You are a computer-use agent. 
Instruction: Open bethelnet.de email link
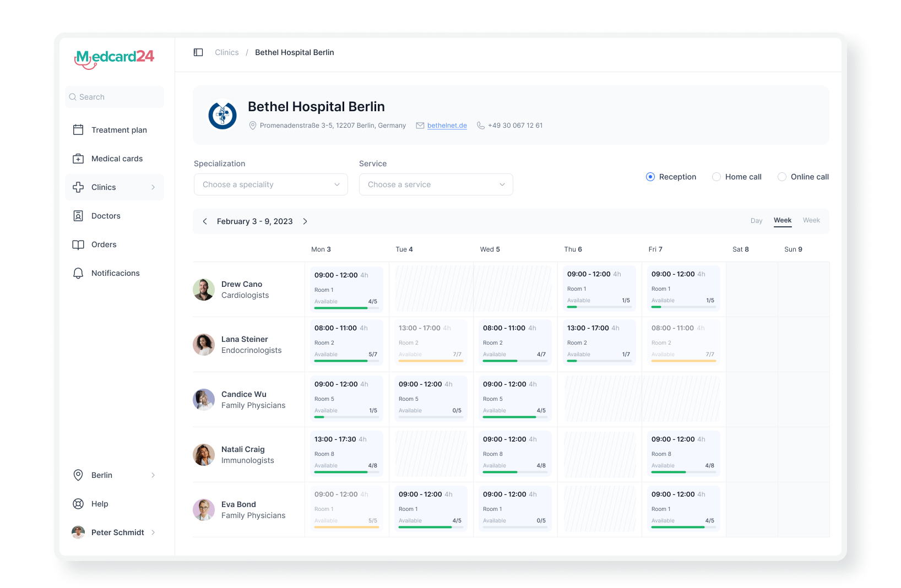(447, 126)
